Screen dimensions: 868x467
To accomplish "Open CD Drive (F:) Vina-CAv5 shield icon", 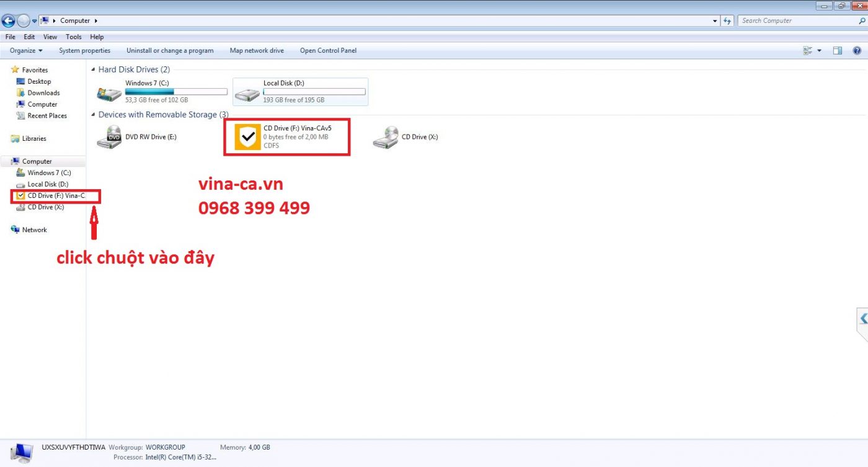I will click(x=247, y=136).
